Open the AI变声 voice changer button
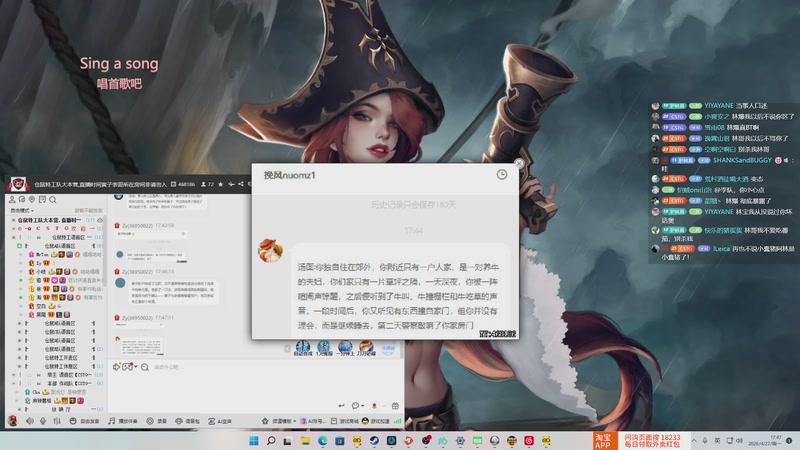This screenshot has height=450, width=800. tap(220, 421)
